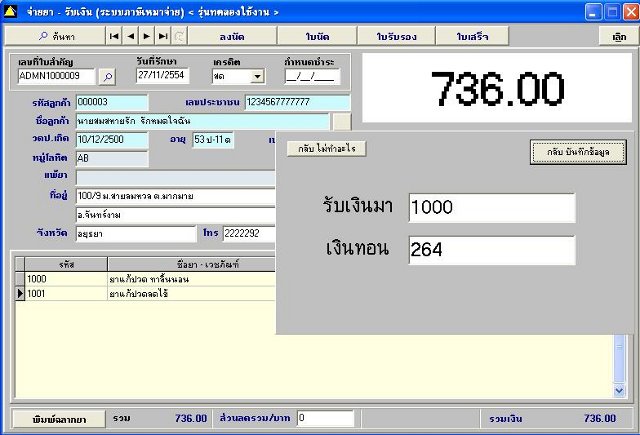This screenshot has width=640, height=435.
Task: Click the greyed refresh icon in toolbar
Action: click(x=179, y=36)
